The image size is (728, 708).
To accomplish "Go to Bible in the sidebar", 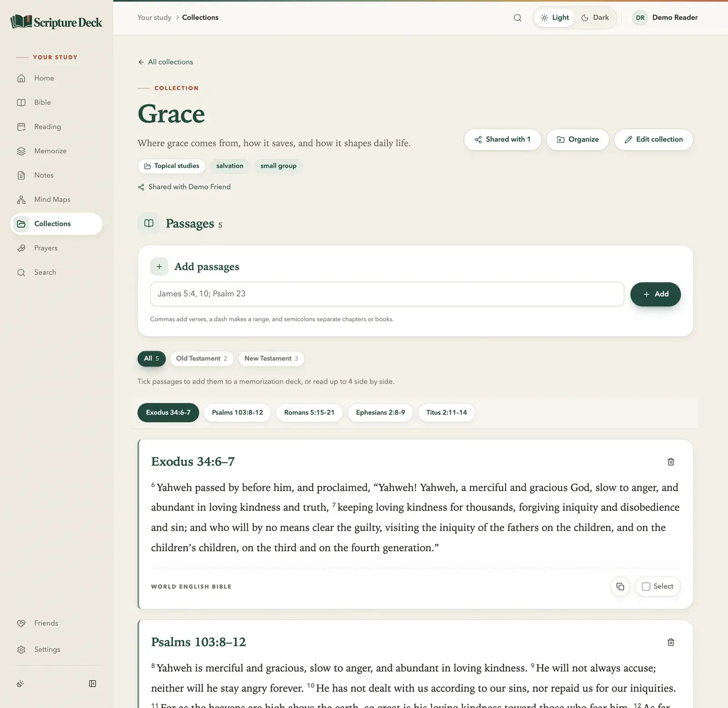I will (x=56, y=102).
